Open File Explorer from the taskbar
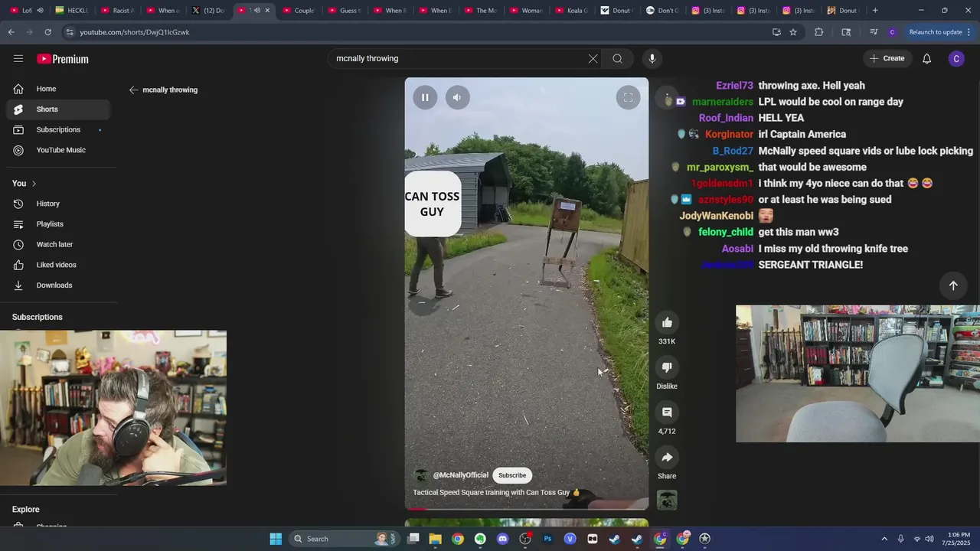 (435, 539)
